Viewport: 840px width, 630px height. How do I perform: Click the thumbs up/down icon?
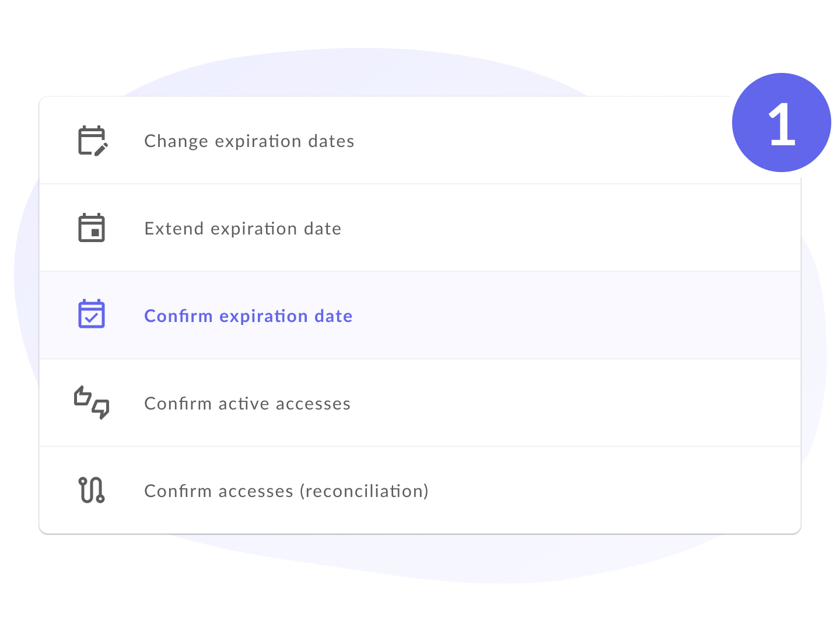coord(92,402)
